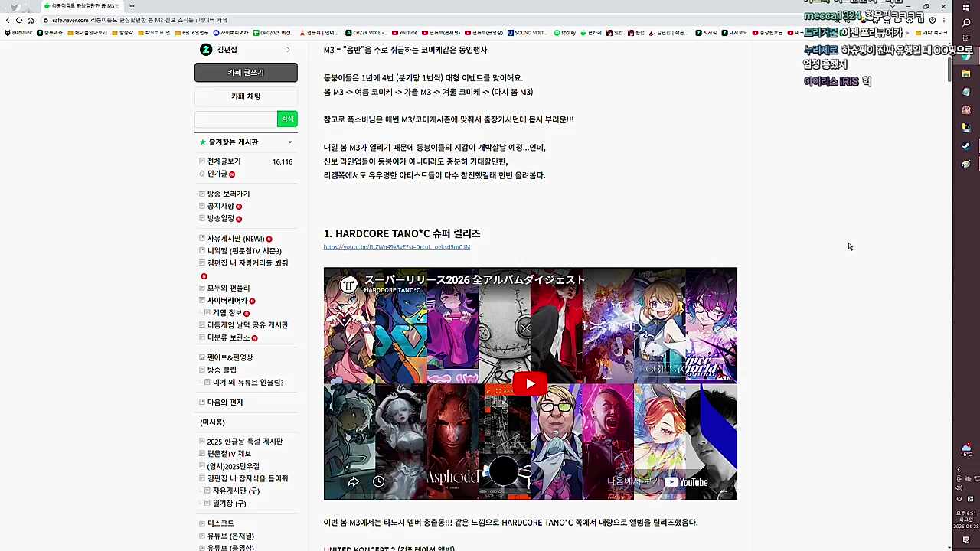Open the 치지직 bookmark
The image size is (980, 551).
pos(707,33)
